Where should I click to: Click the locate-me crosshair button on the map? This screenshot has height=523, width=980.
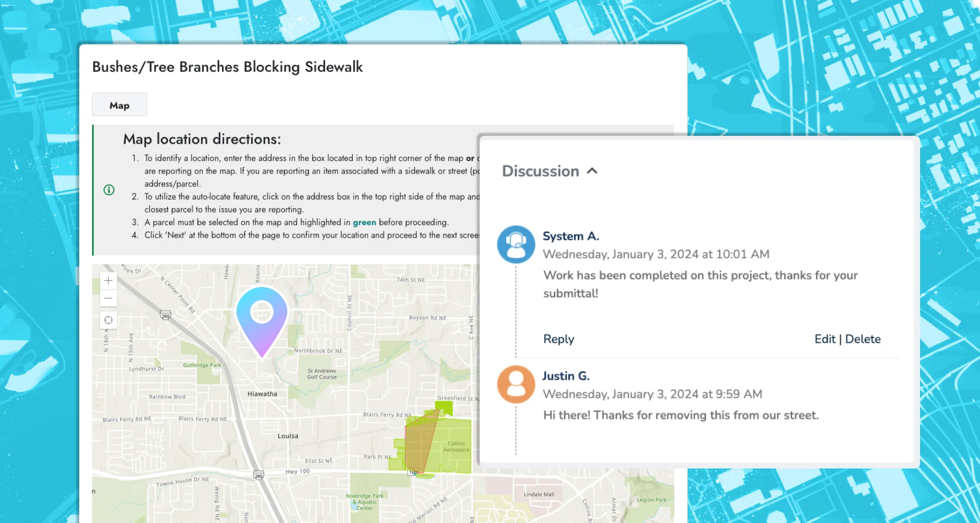click(x=109, y=320)
